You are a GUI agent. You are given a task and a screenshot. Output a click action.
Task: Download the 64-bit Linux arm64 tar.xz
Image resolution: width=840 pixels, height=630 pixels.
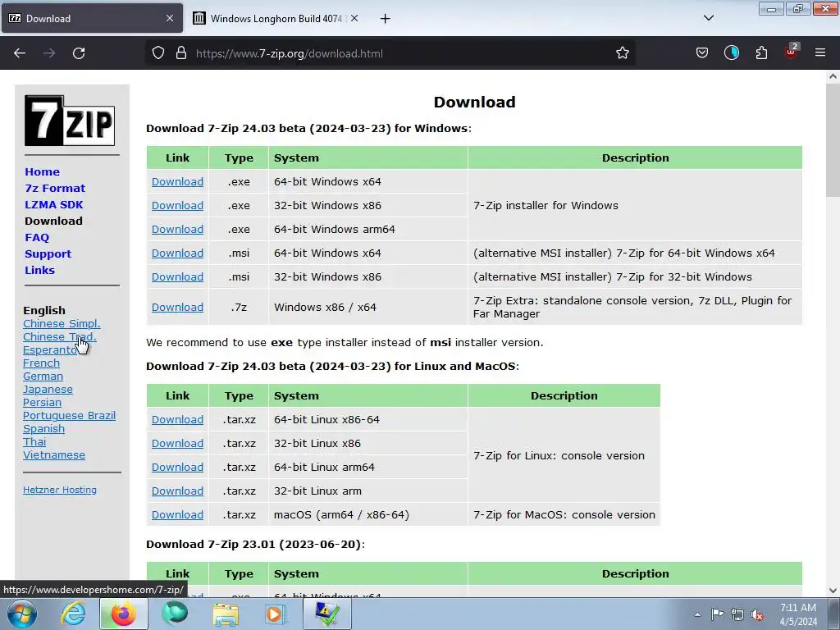[x=177, y=467]
